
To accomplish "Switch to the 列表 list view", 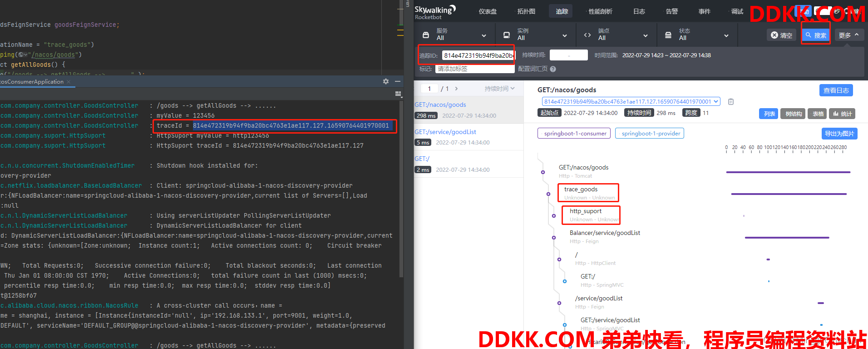I will point(769,114).
